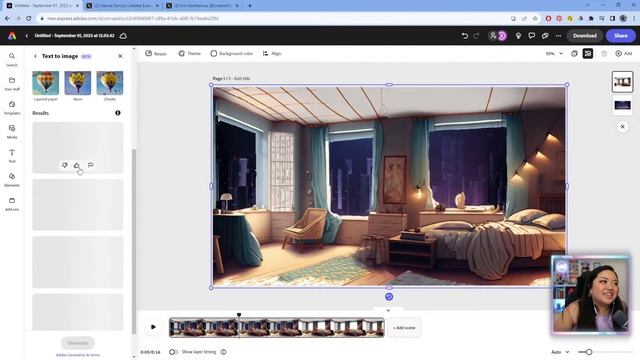Open the Add-ons panel in the sidebar
Viewport: 640px width, 360px height.
tap(12, 204)
